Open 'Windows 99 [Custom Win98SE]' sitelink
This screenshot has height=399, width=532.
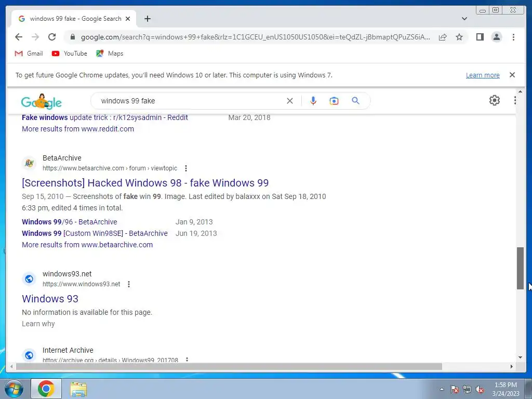click(95, 233)
